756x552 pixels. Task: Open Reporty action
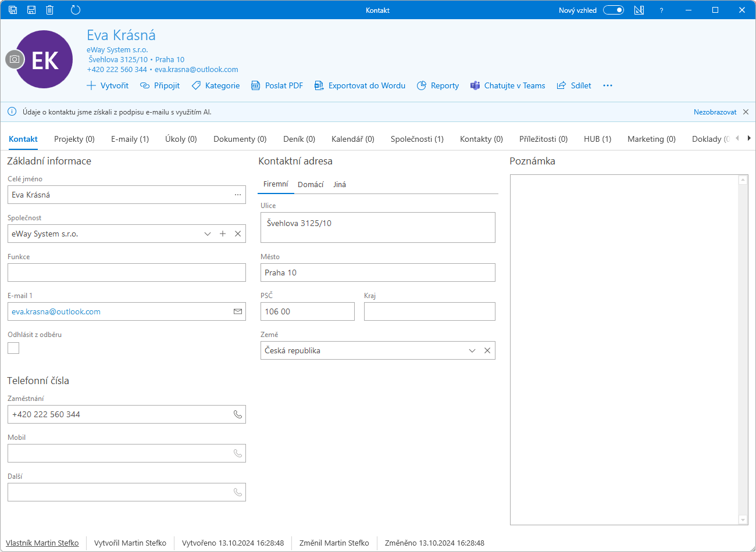(x=438, y=85)
